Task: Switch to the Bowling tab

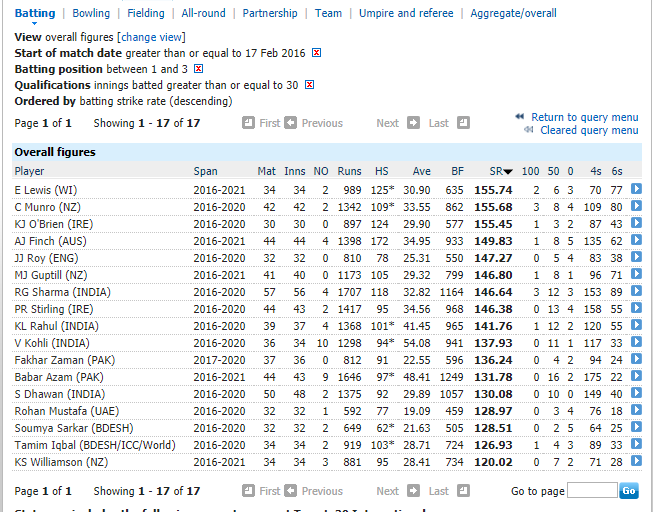Action: point(91,13)
